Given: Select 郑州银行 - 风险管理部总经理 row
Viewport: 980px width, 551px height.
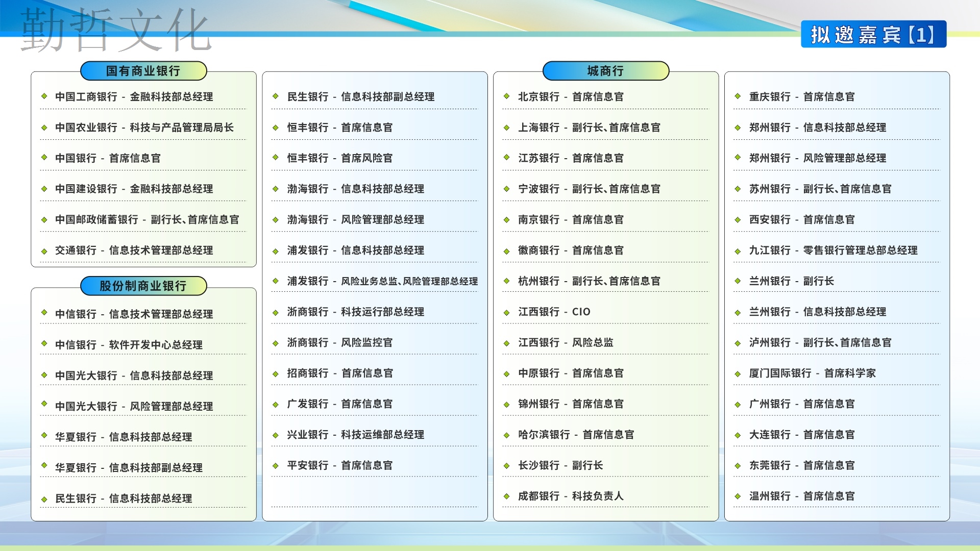Looking at the screenshot, I should pos(837,158).
